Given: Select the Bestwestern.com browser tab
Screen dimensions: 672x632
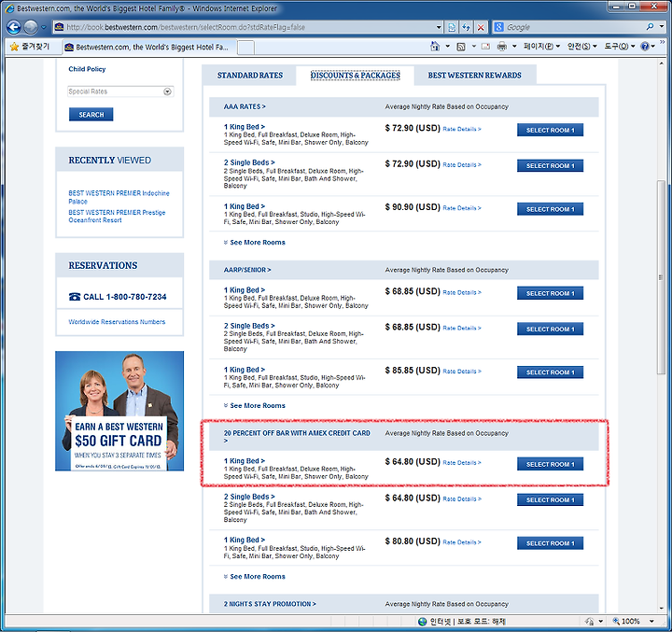Looking at the screenshot, I should [x=149, y=47].
